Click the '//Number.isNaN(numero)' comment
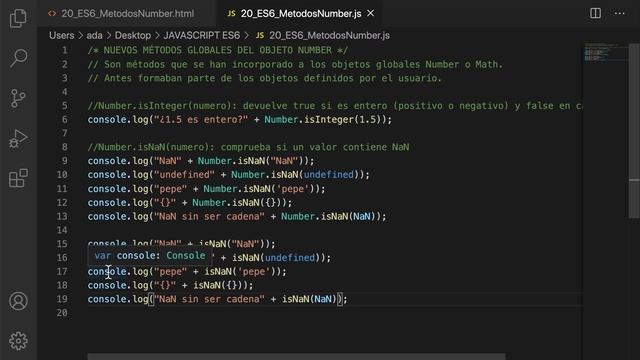 click(x=248, y=147)
